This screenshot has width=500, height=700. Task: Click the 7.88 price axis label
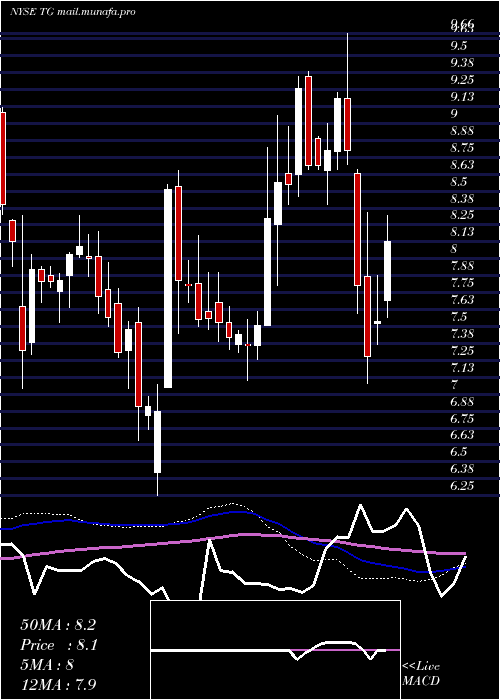[x=462, y=266]
